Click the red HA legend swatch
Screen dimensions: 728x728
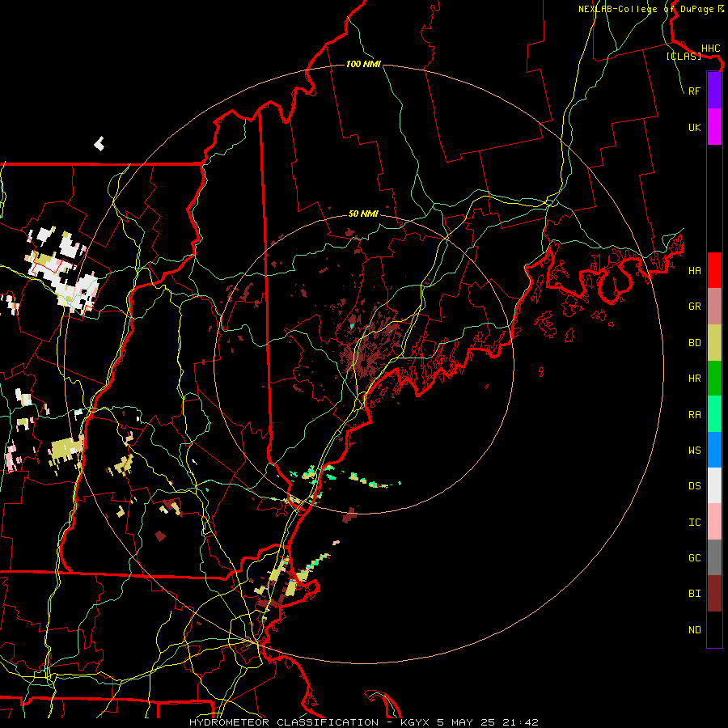714,270
